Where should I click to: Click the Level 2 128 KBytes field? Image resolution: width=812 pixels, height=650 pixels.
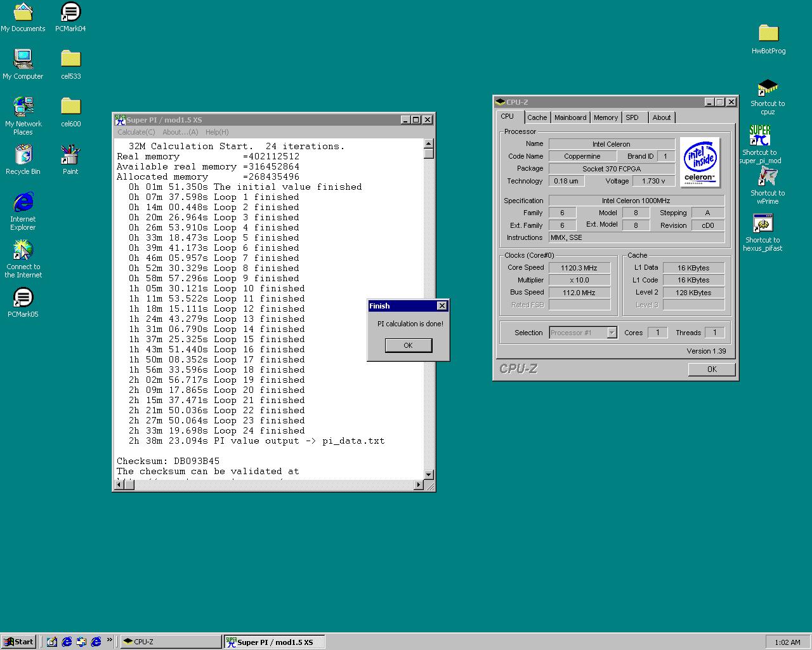pos(693,293)
